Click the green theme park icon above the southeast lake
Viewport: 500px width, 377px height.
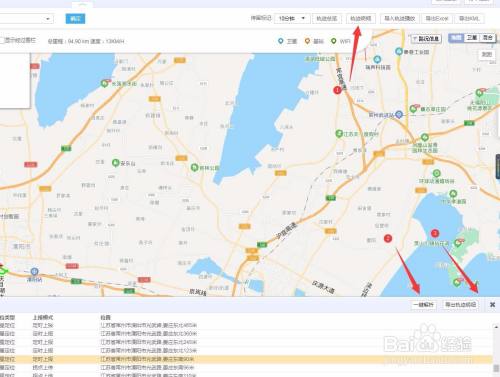point(437,173)
